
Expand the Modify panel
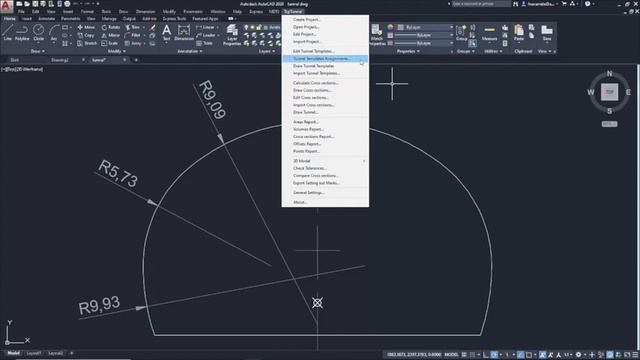click(x=116, y=51)
